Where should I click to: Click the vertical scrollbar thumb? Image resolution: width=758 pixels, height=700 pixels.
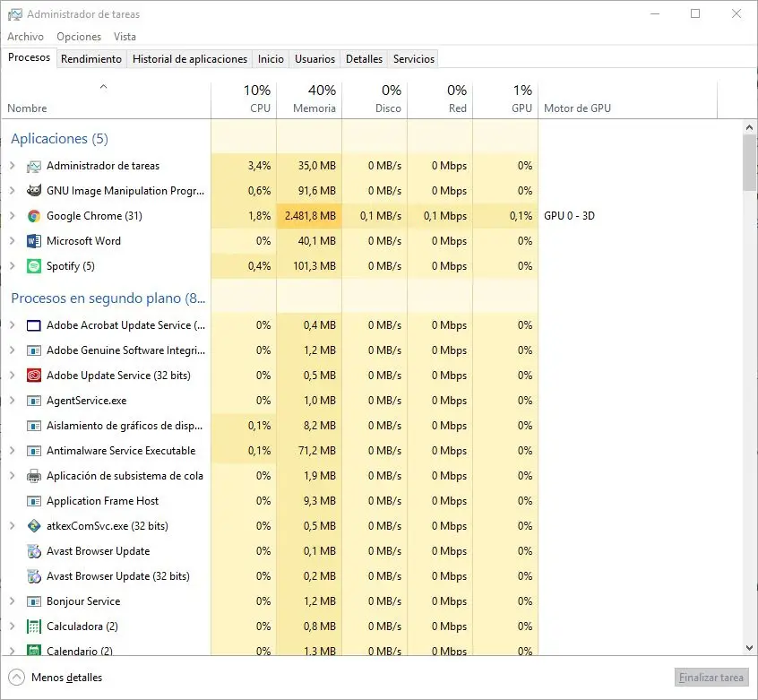tap(749, 162)
